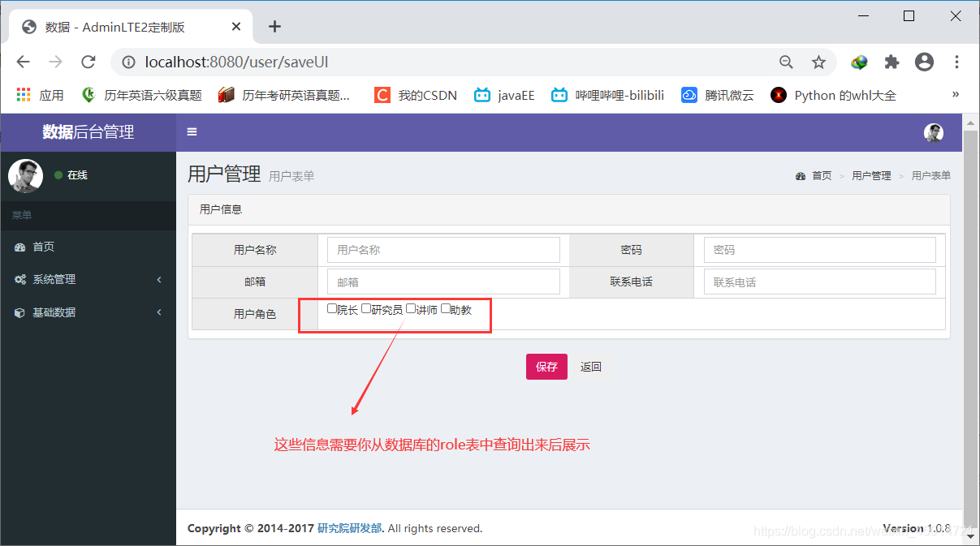Click the cube icon beside 基础数据
Screen dimensions: 980x546
pyautogui.click(x=20, y=312)
